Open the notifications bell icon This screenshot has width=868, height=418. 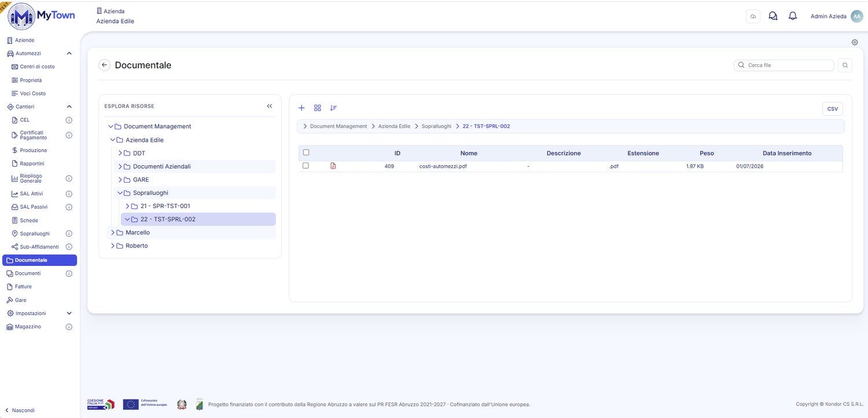(793, 16)
